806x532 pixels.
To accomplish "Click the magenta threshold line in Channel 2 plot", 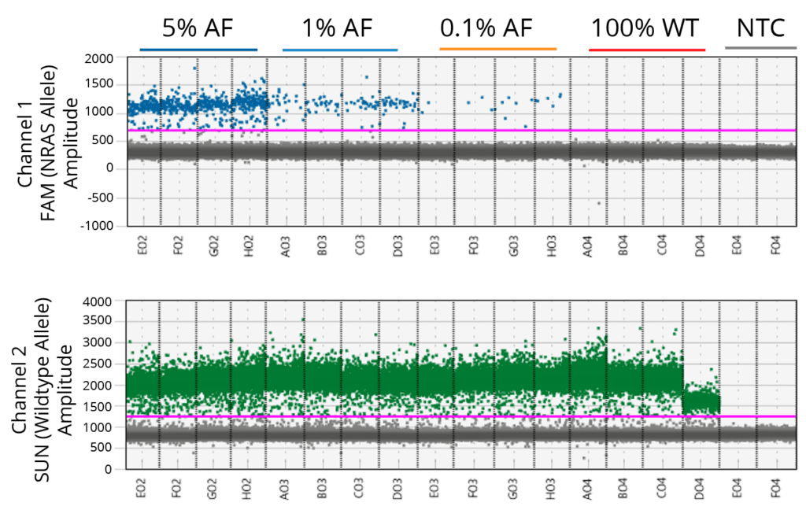I will click(x=457, y=416).
